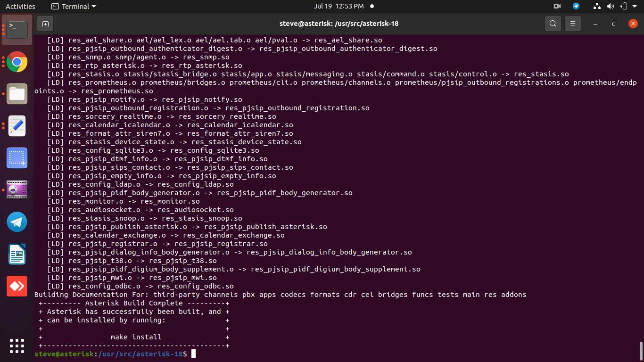Click the res_calendar_icalendar.so line
This screenshot has width=644, height=362.
[x=170, y=125]
